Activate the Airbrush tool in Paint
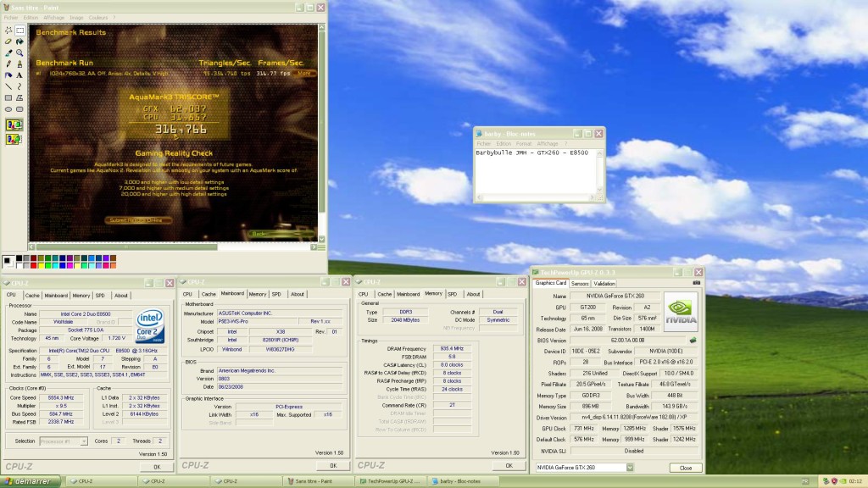This screenshot has width=868, height=488. 8,75
